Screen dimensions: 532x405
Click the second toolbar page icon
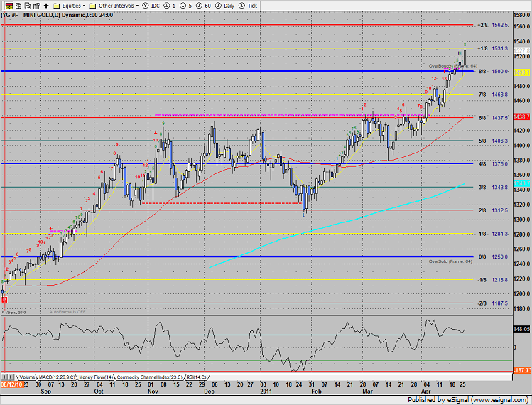[18, 6]
